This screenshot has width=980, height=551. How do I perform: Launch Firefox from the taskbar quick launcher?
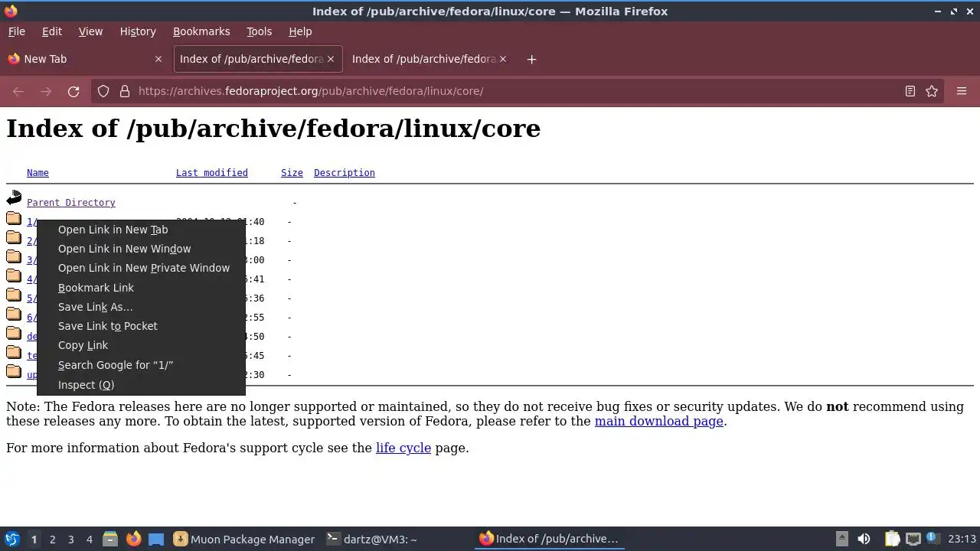(x=133, y=539)
